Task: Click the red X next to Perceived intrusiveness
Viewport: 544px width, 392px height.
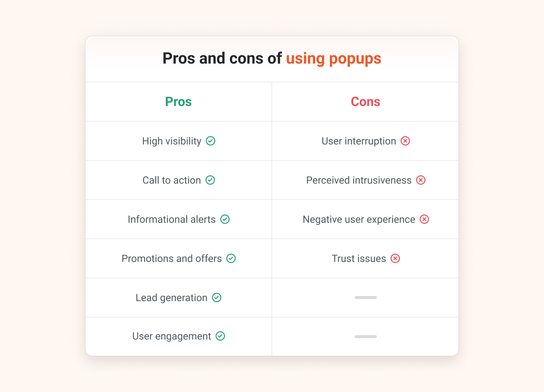Action: [421, 180]
